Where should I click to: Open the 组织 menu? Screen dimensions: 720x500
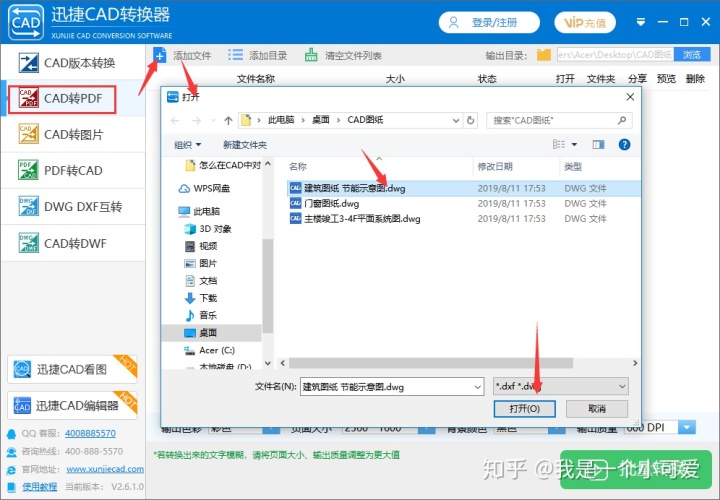[187, 145]
